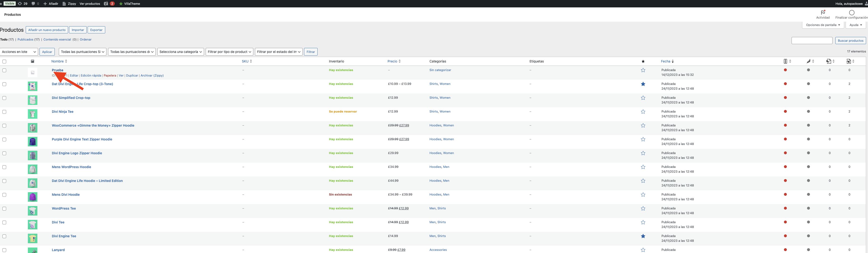Check the select-all products checkbox
Image resolution: width=868 pixels, height=253 pixels.
point(4,61)
